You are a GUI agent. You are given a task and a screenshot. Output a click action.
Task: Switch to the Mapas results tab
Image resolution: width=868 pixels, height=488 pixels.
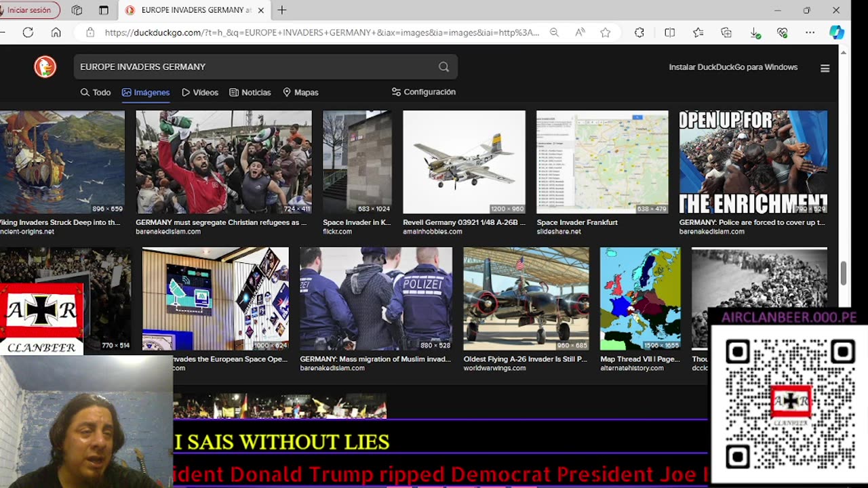(300, 92)
